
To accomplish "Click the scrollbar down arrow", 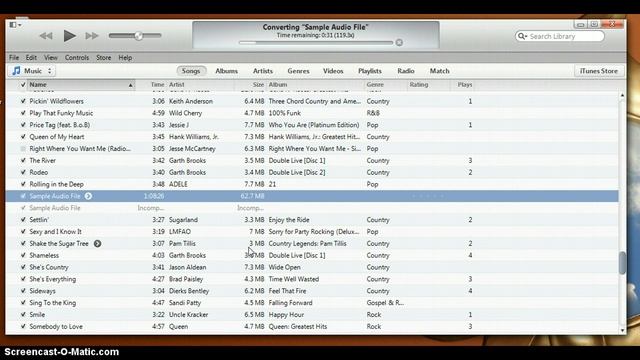I will coord(622,330).
